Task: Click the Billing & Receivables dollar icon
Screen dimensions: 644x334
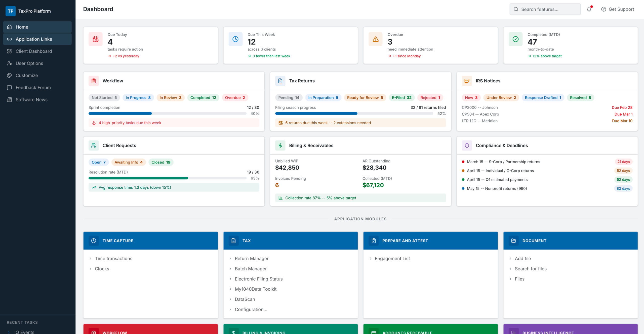Action: [x=280, y=146]
